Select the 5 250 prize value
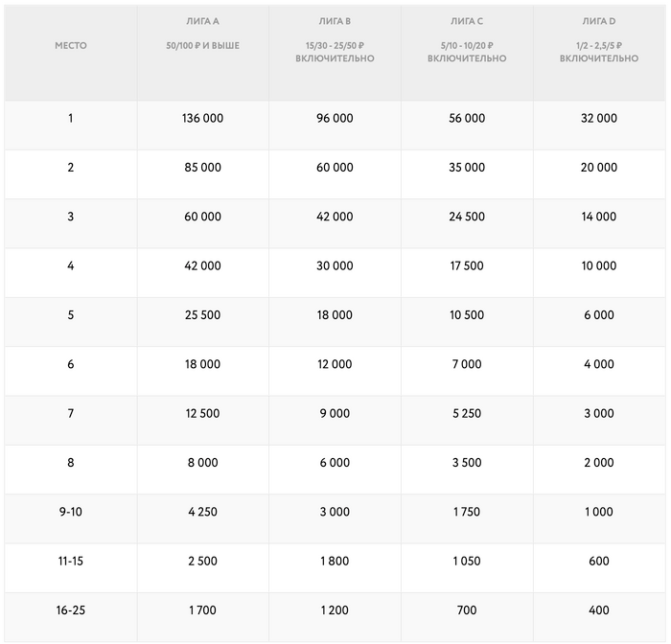This screenshot has width=671, height=644. pos(467,414)
